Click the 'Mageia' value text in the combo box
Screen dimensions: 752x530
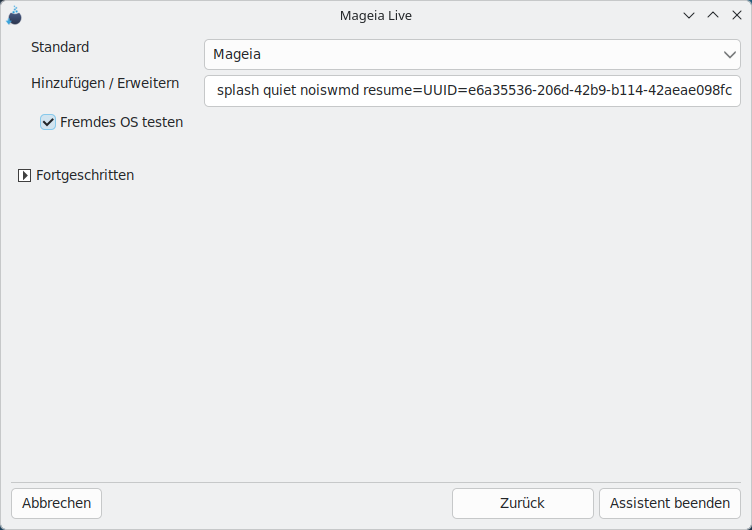pos(237,55)
